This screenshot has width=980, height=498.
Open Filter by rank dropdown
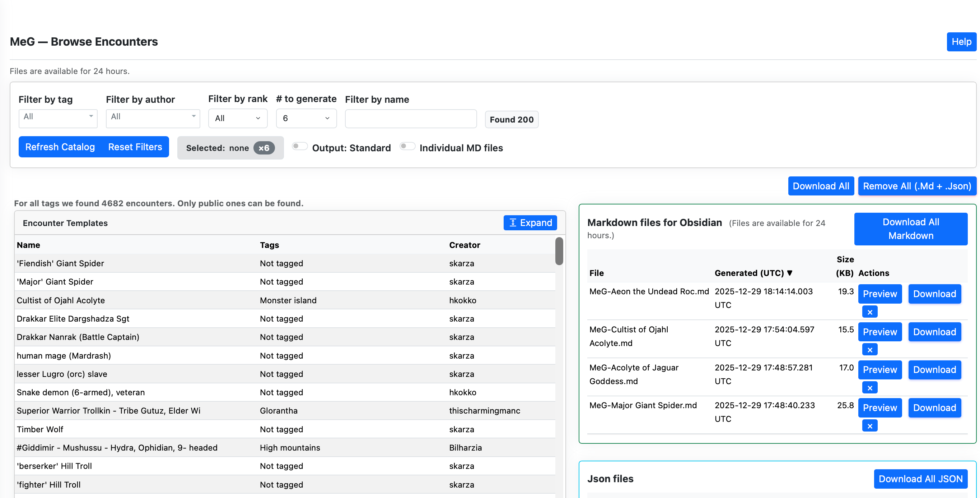(237, 119)
